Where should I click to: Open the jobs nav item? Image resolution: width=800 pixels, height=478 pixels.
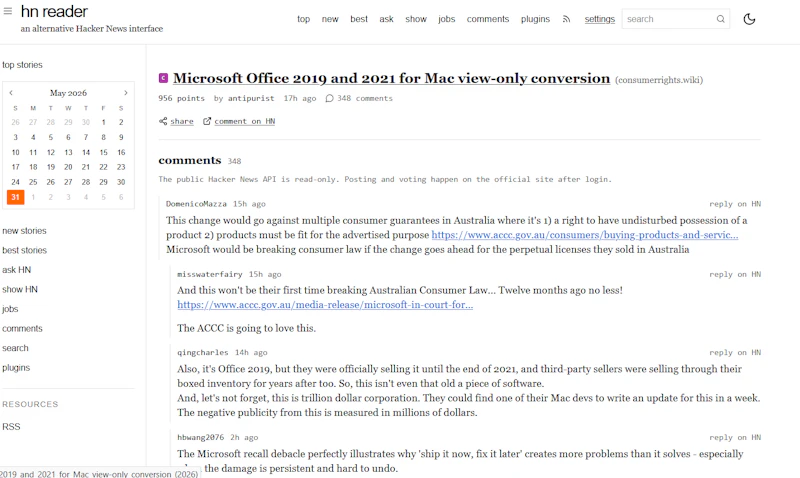(x=446, y=19)
